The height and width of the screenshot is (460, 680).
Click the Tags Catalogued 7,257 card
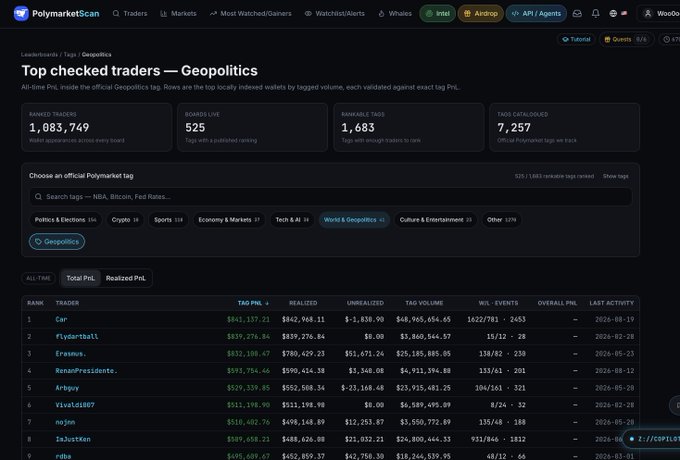click(x=564, y=127)
